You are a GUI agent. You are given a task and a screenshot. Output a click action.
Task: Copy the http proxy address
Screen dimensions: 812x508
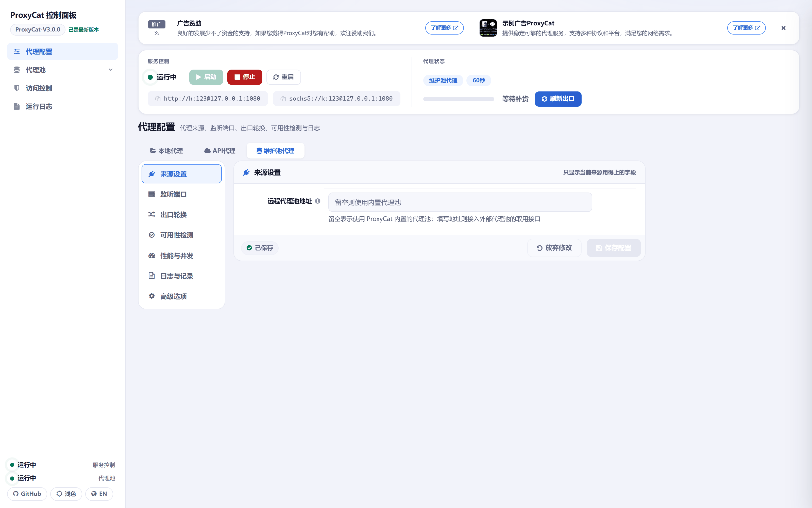(x=158, y=99)
